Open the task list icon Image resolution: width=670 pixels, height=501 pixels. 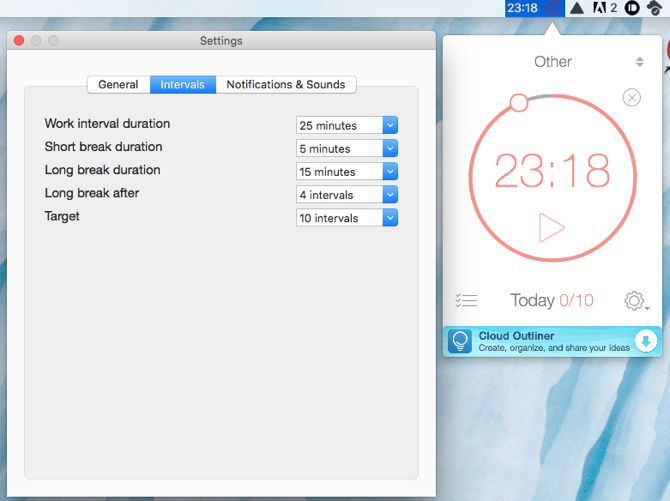click(x=465, y=300)
